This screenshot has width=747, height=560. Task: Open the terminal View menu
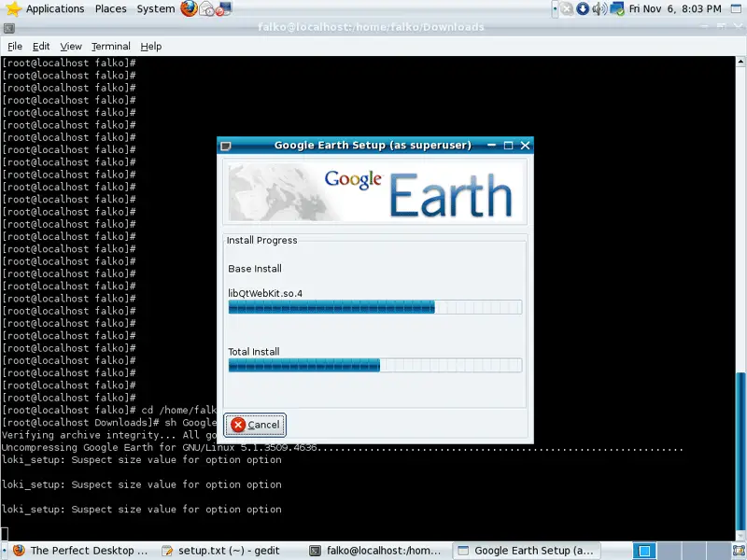tap(71, 46)
